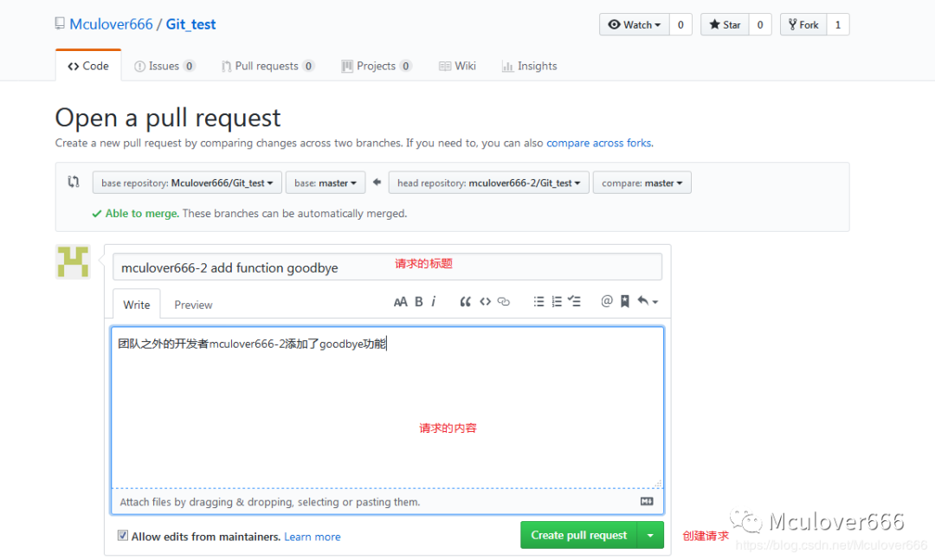Click the pull request title field
The width and height of the screenshot is (935, 560).
click(387, 267)
